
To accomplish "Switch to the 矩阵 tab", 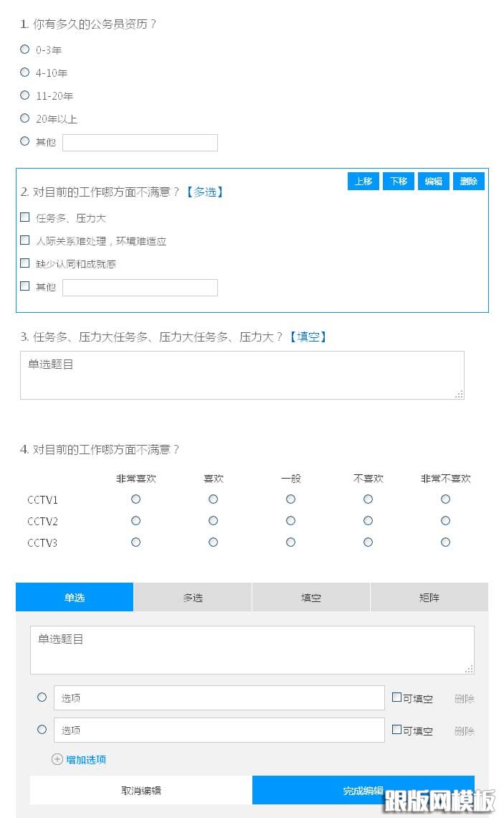I will point(429,597).
